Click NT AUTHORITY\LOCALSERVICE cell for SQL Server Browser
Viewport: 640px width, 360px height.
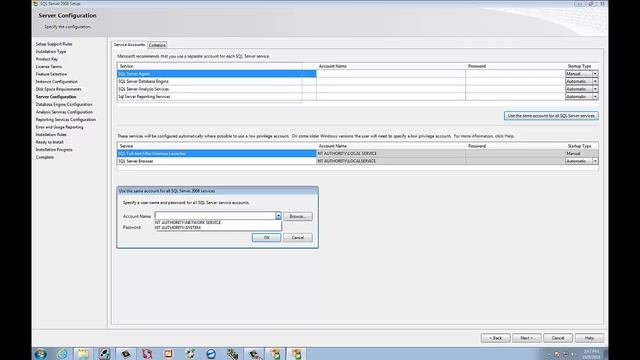click(x=391, y=161)
